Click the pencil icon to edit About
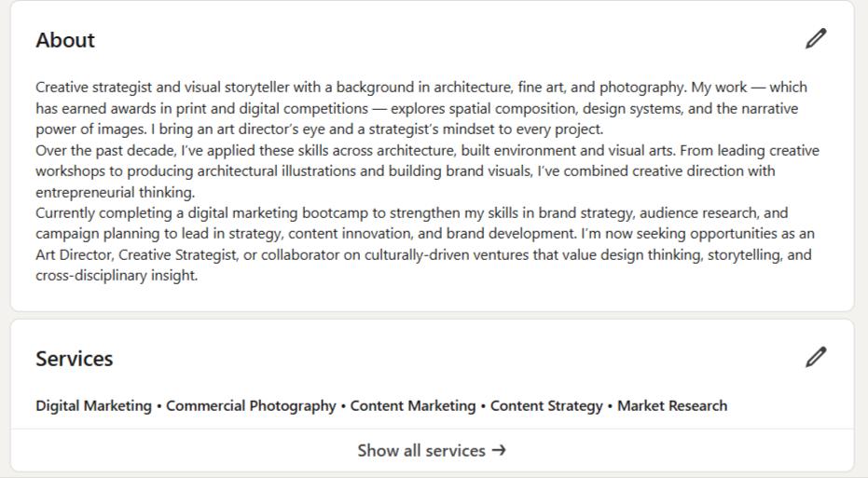868x478 pixels. pos(816,39)
